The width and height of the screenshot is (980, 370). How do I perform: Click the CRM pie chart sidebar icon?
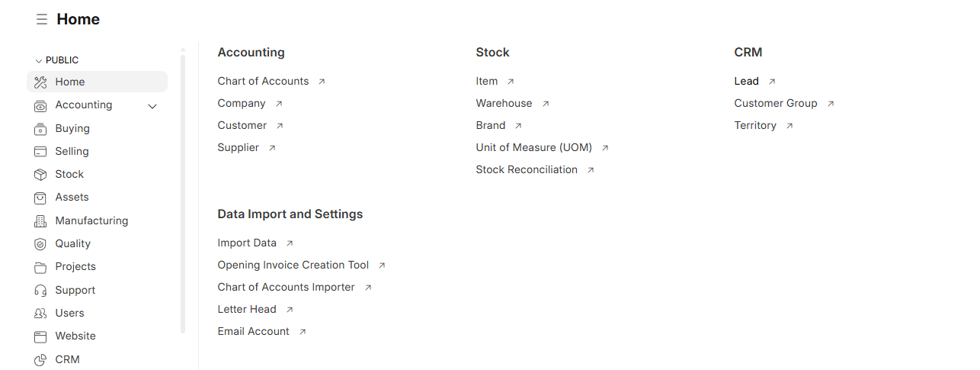40,360
